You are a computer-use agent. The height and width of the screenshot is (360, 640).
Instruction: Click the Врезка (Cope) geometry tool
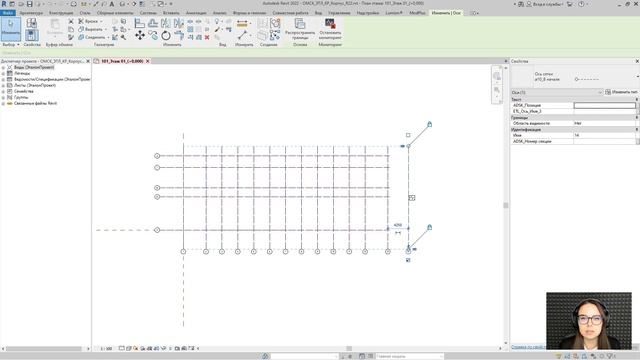click(91, 21)
